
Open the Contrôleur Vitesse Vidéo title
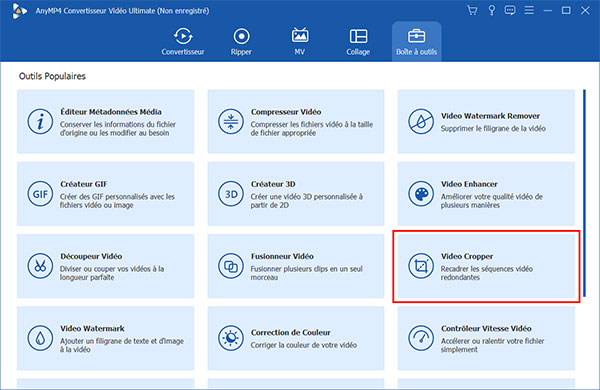click(x=486, y=328)
